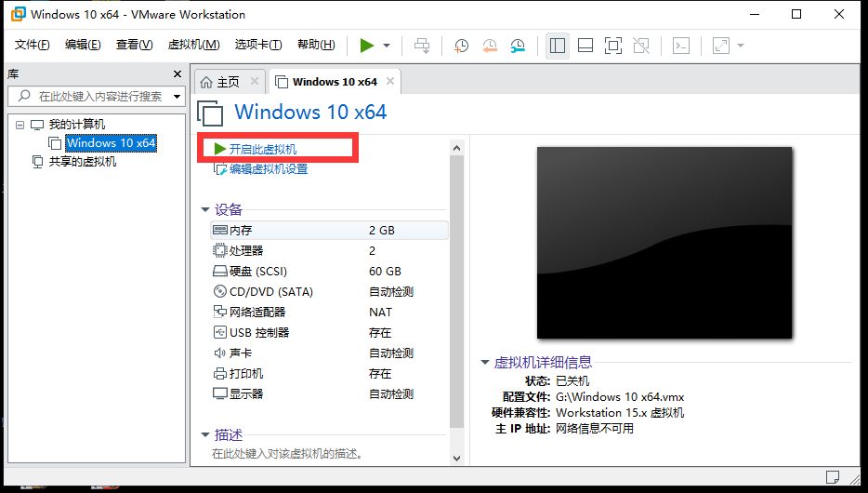Click the black VM screen thumbnail

coord(664,243)
